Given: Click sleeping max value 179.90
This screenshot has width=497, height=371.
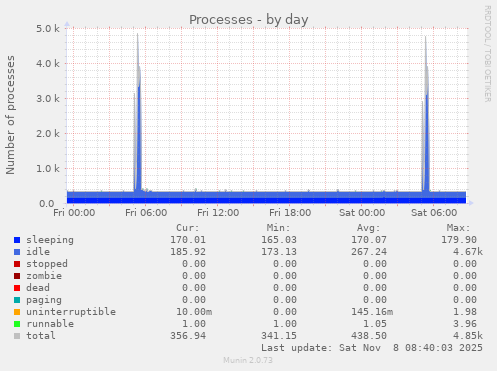Looking at the screenshot, I should pos(459,240).
